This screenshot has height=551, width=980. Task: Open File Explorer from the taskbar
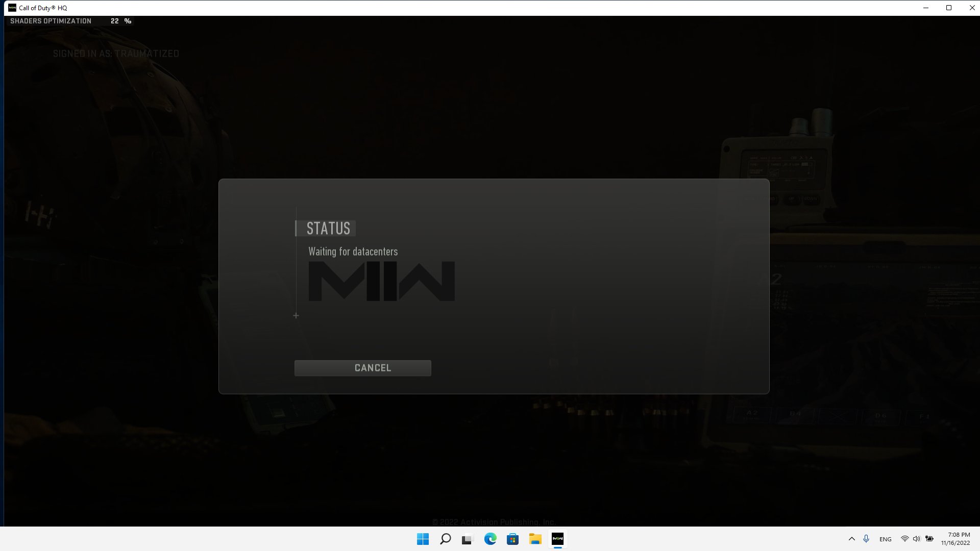(x=534, y=539)
